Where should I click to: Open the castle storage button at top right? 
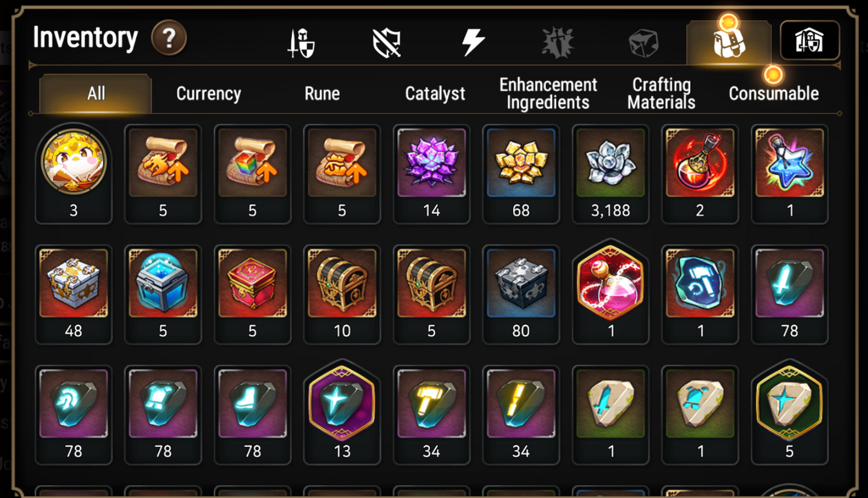click(x=810, y=41)
